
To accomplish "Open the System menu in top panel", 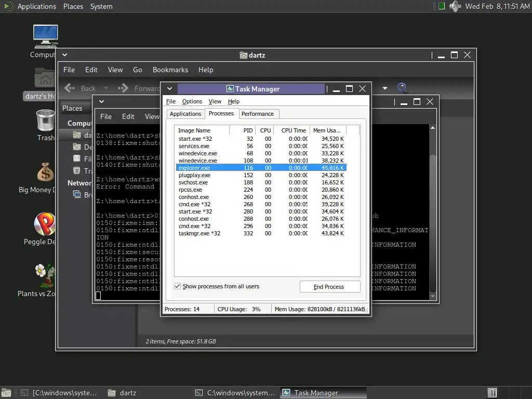I will click(x=101, y=6).
